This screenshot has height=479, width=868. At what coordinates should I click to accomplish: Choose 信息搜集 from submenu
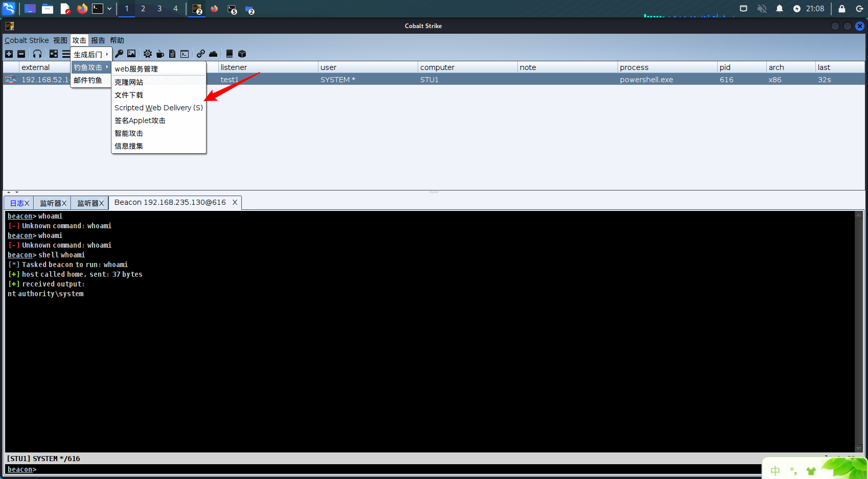coord(158,146)
